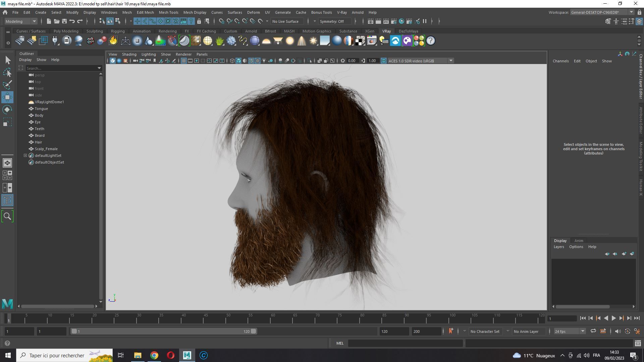Click the search magnifier icon in toolbox
644x362 pixels.
[7, 216]
